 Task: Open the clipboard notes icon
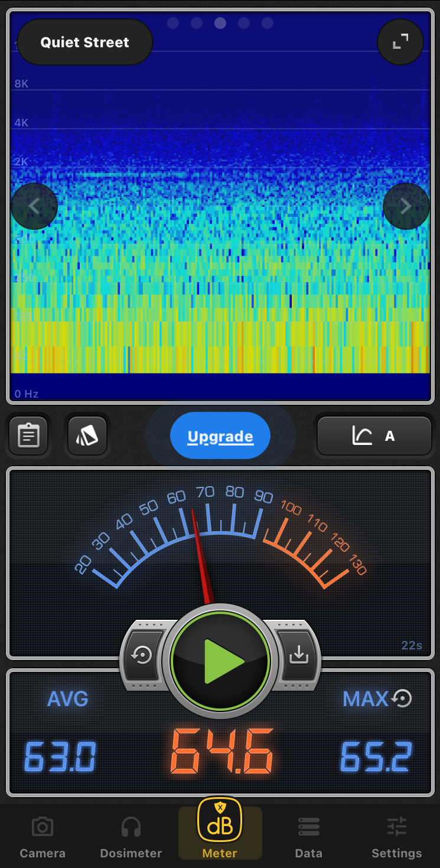28,436
